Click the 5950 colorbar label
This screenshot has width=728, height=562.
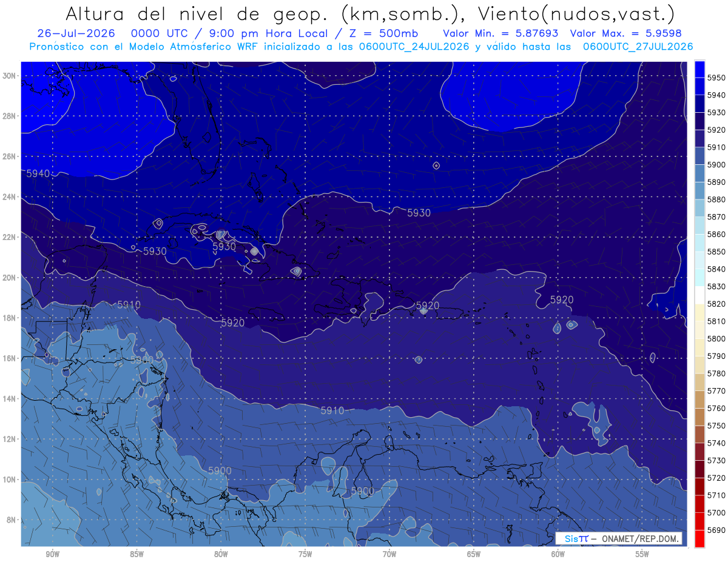[x=717, y=78]
